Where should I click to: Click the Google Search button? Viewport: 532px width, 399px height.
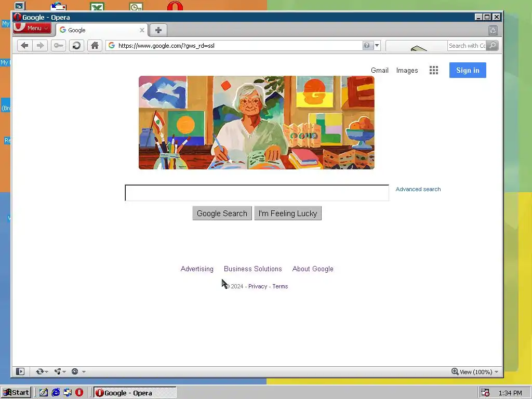[222, 214]
